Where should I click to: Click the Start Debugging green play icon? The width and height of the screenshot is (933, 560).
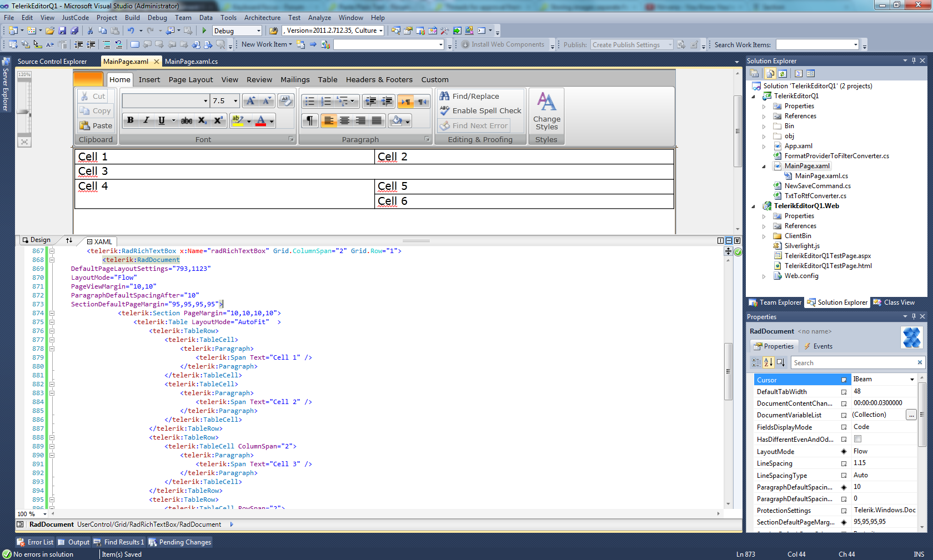[x=204, y=31]
